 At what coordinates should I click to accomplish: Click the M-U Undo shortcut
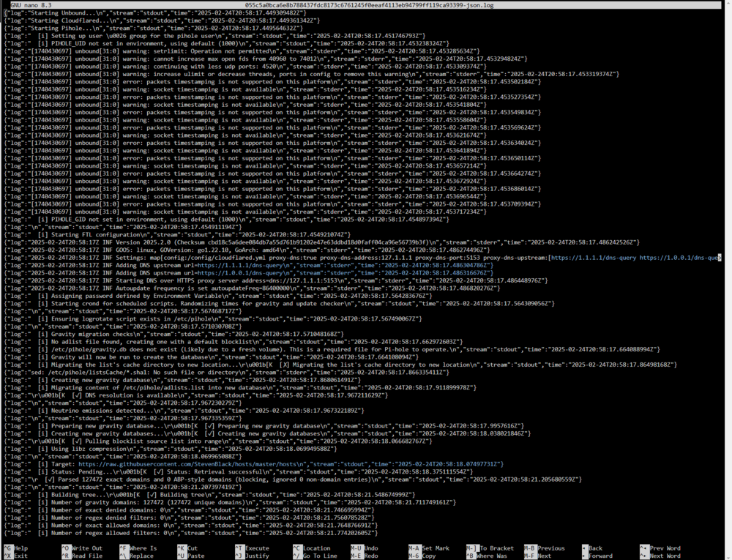pos(365,548)
